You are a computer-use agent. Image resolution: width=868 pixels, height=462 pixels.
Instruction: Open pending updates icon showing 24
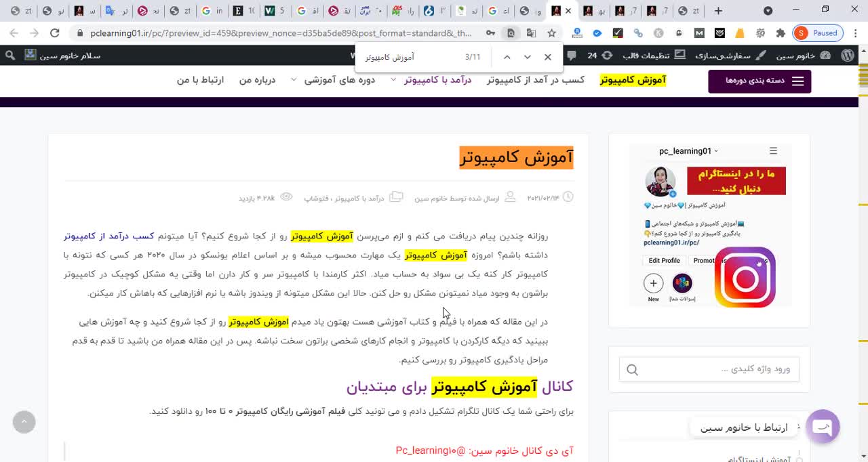598,56
